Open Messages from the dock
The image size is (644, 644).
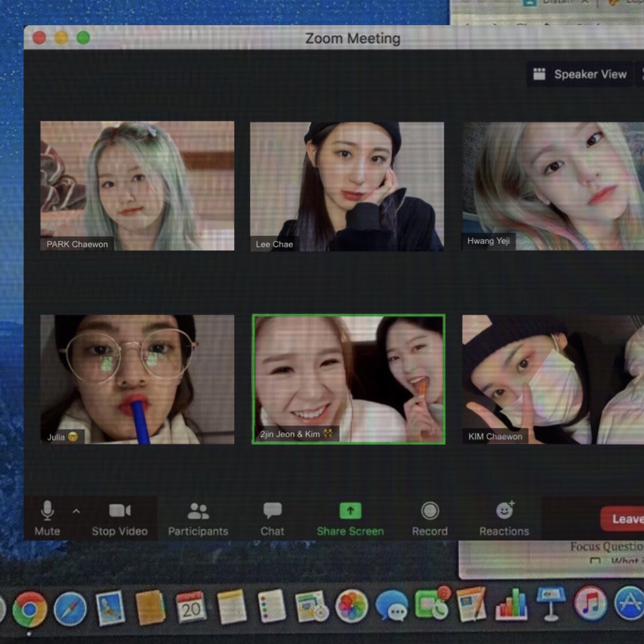coord(392,606)
